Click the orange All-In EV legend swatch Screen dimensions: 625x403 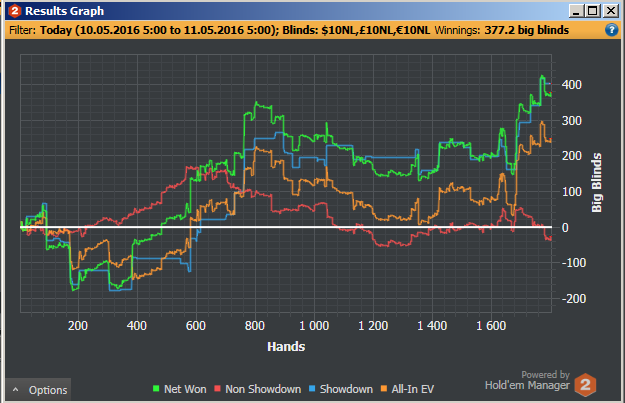coord(384,389)
